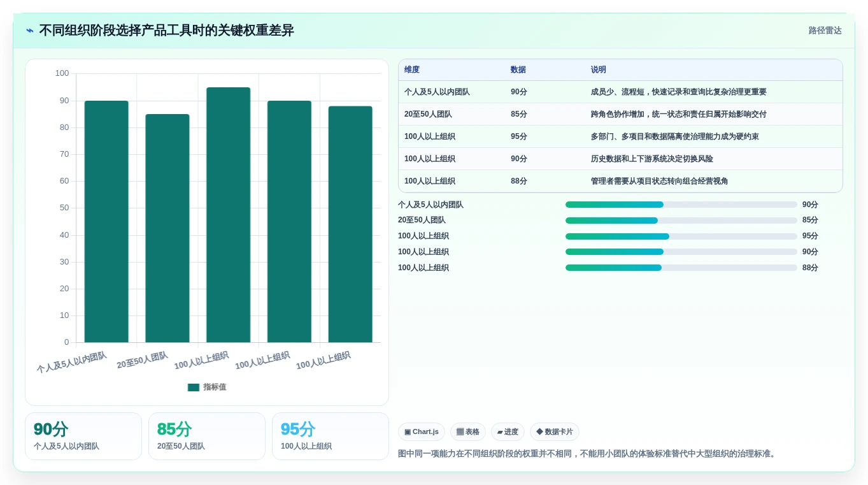The image size is (868, 485).
Task: Click description 历史数据和上下游系统决定切换风险
Action: 652,159
